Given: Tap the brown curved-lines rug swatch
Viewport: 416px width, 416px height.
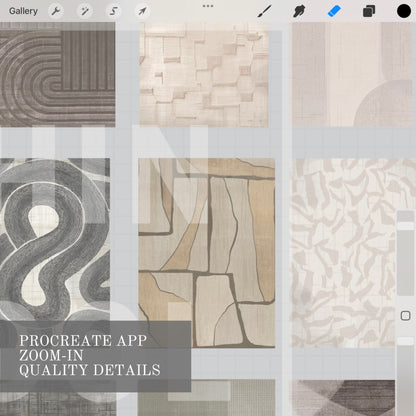Looking at the screenshot, I should pos(57,74).
